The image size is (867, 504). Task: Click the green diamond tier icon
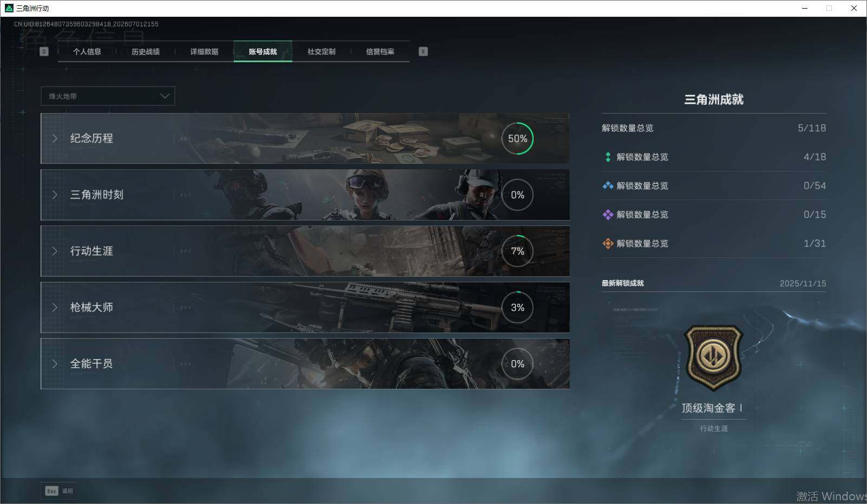tap(608, 157)
